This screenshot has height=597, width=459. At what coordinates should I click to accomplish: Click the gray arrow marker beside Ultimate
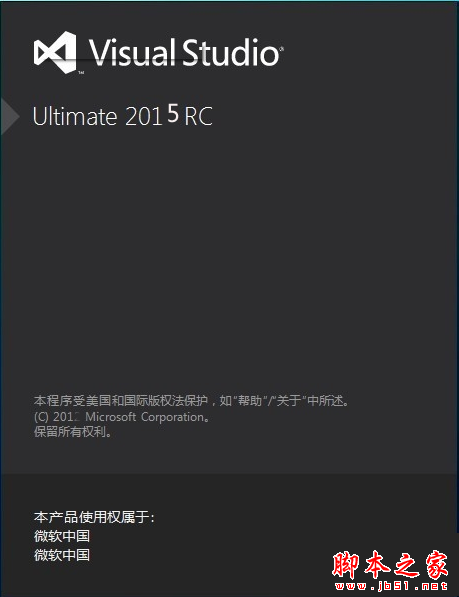click(10, 116)
